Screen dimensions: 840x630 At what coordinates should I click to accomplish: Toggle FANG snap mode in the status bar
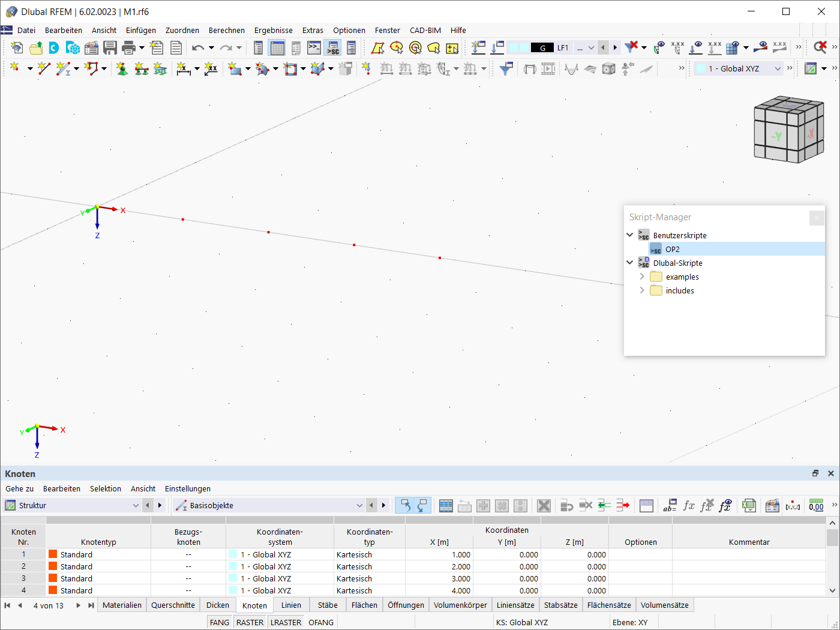click(219, 622)
